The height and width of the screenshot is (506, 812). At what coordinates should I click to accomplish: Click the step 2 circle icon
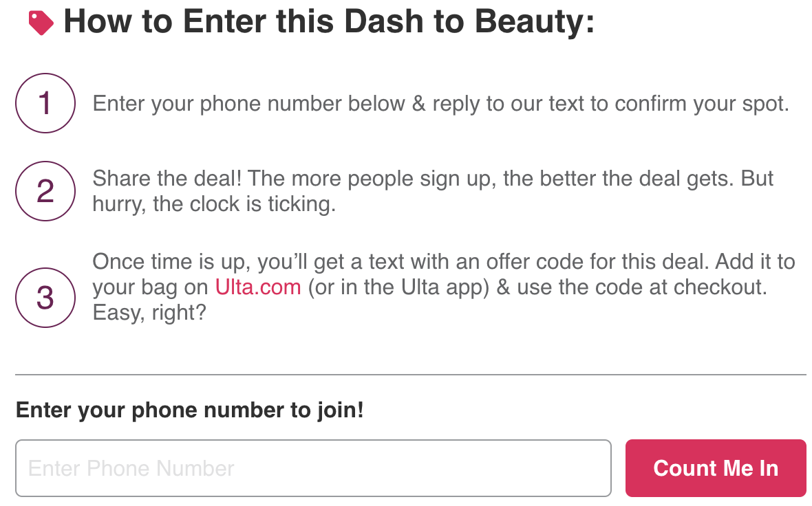(x=45, y=191)
